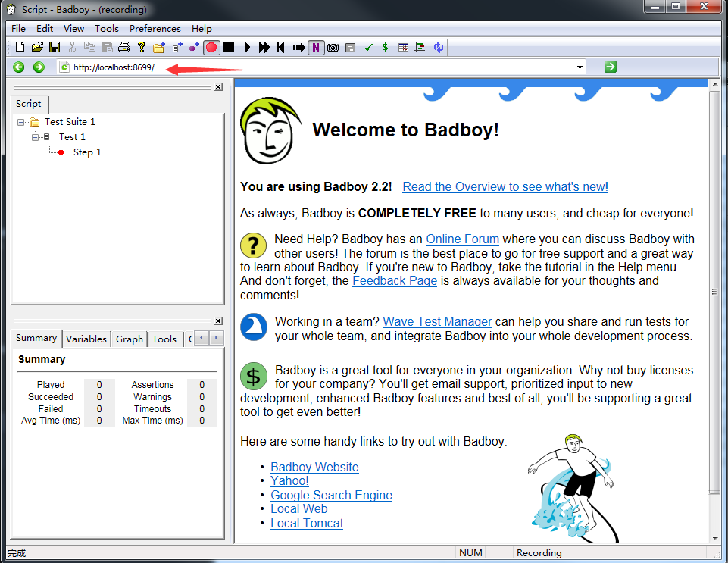Add new step with purple dot-plus icon

194,47
